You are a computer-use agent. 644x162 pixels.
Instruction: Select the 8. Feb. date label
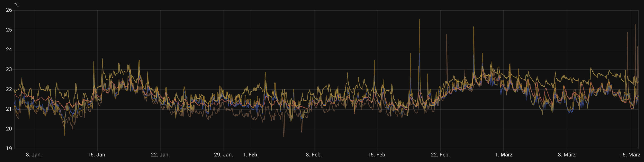coord(314,155)
